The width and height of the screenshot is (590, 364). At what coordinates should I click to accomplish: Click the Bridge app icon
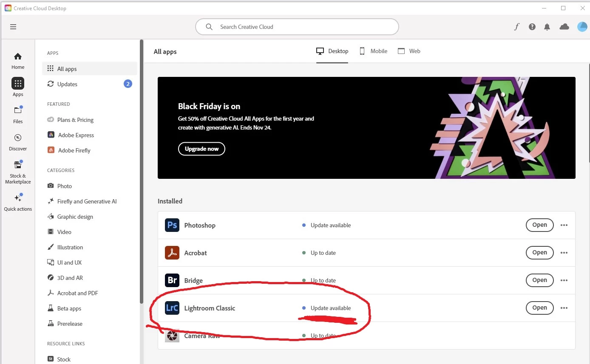coord(172,280)
